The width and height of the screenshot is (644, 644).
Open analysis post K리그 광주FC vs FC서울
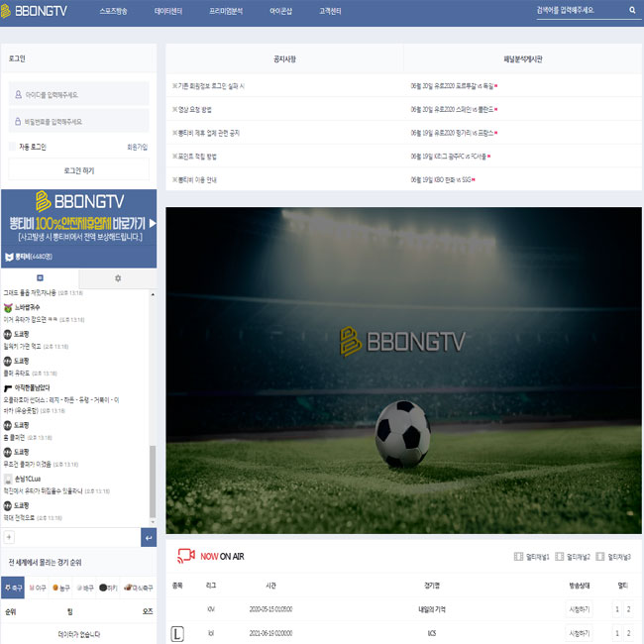pos(450,157)
